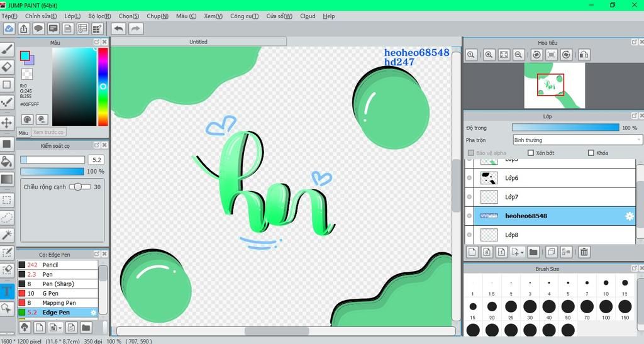Choose brush size 100 preset
Viewport: 644px width, 344px height.
(606, 308)
